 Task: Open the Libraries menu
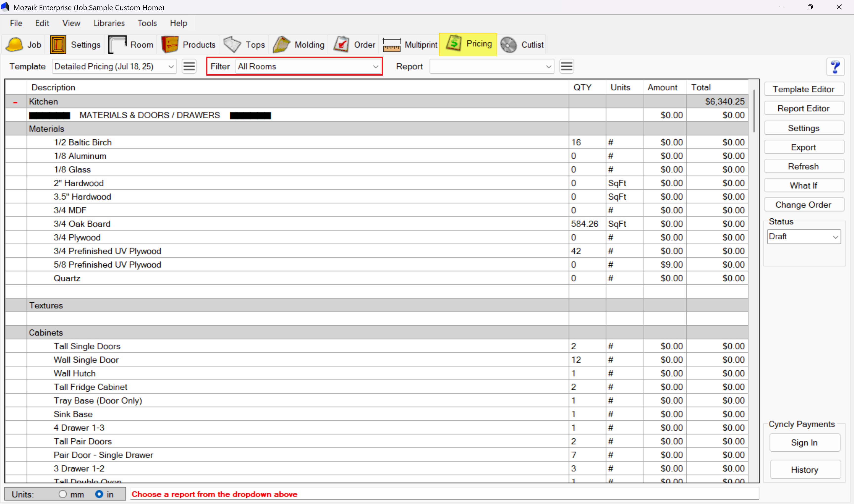coord(109,23)
